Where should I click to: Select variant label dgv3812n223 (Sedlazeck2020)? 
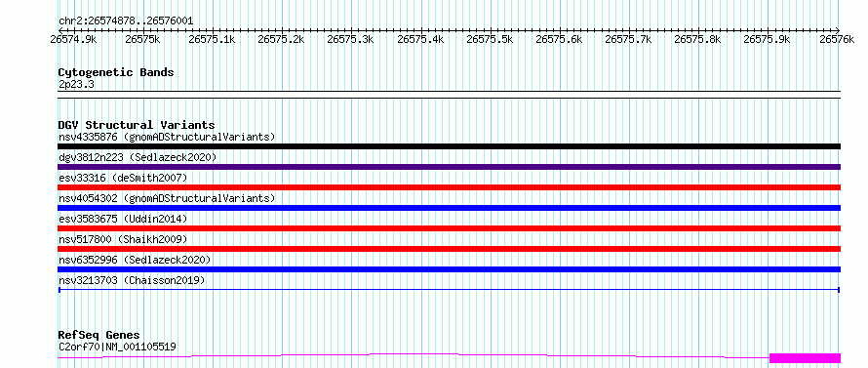tap(138, 157)
